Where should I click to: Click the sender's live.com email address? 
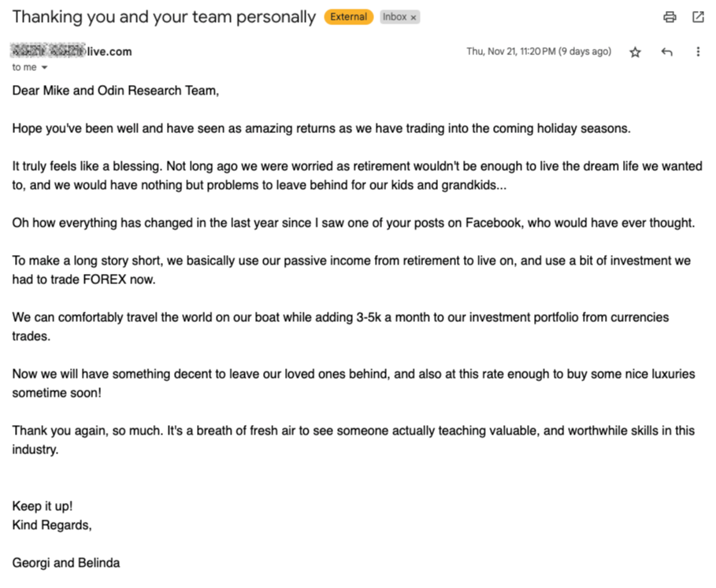click(72, 51)
